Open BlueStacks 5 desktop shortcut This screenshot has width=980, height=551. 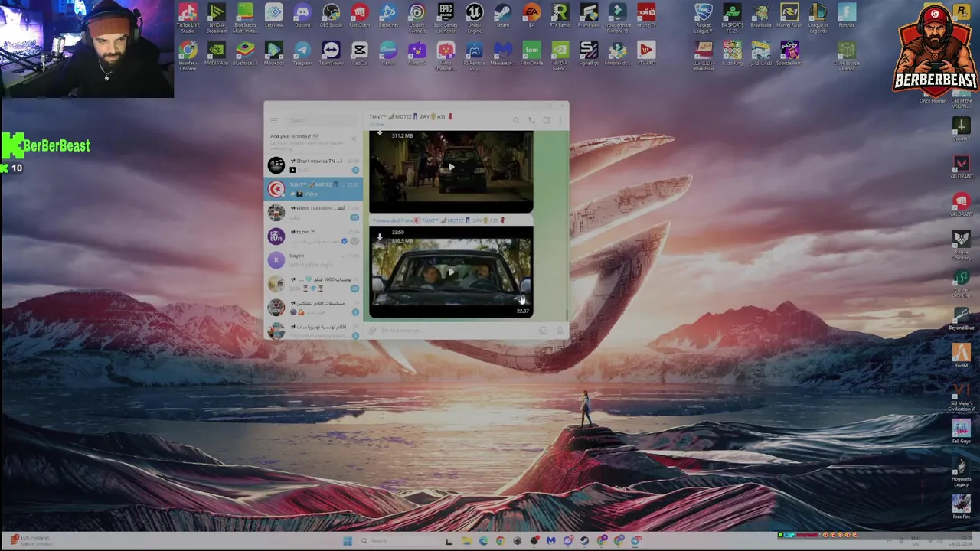tap(245, 54)
